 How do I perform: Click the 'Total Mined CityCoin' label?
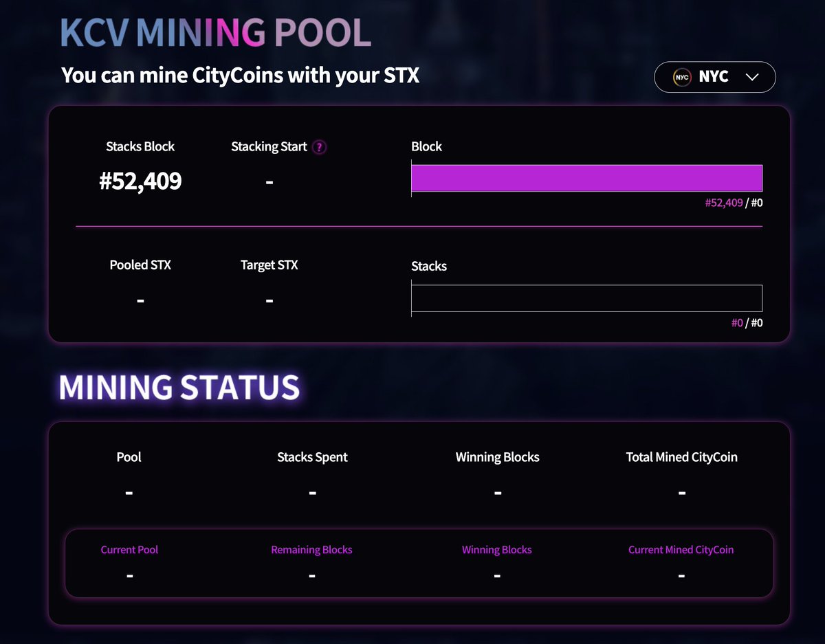coord(681,457)
